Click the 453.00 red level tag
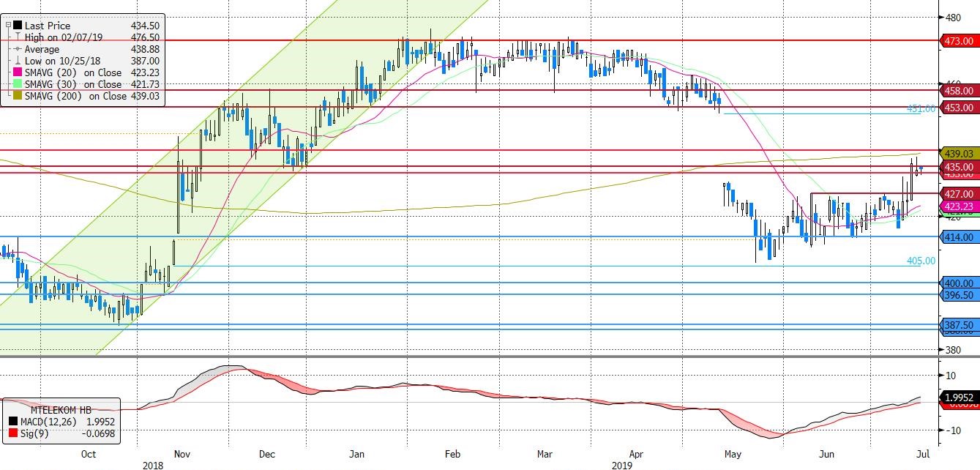Screen dimensions: 980x470 click(x=960, y=108)
